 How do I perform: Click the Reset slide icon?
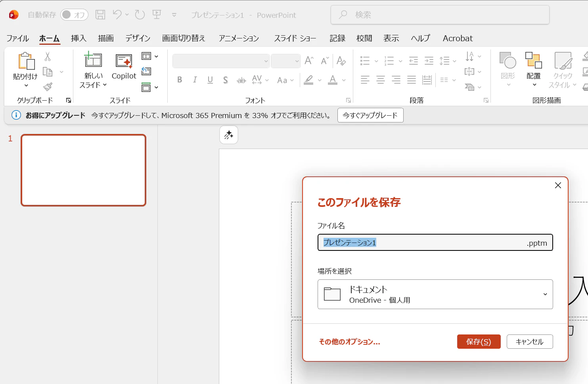tap(146, 71)
